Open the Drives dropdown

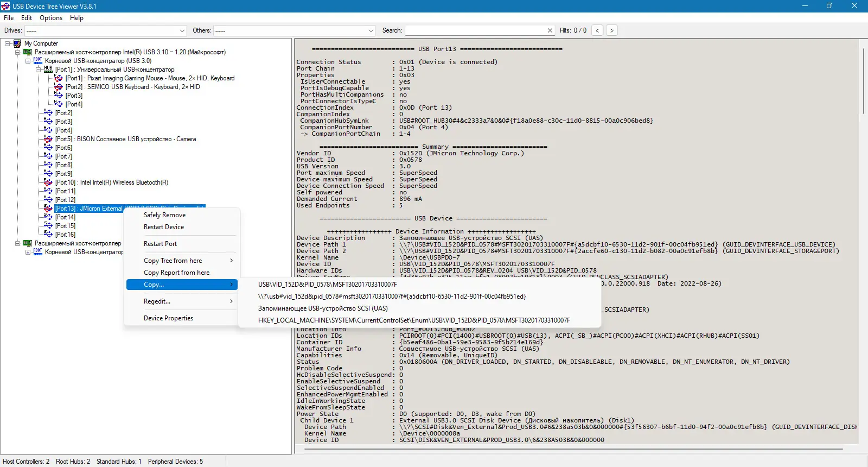click(106, 30)
